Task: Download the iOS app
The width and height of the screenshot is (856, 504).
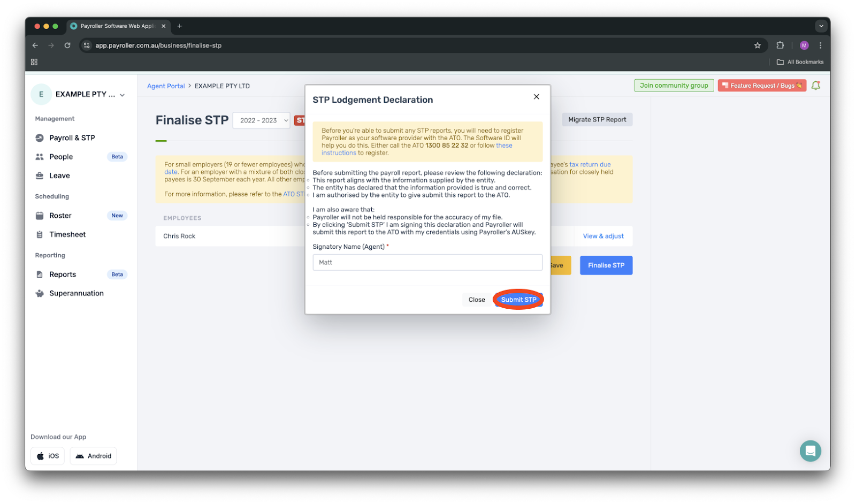Action: tap(48, 456)
